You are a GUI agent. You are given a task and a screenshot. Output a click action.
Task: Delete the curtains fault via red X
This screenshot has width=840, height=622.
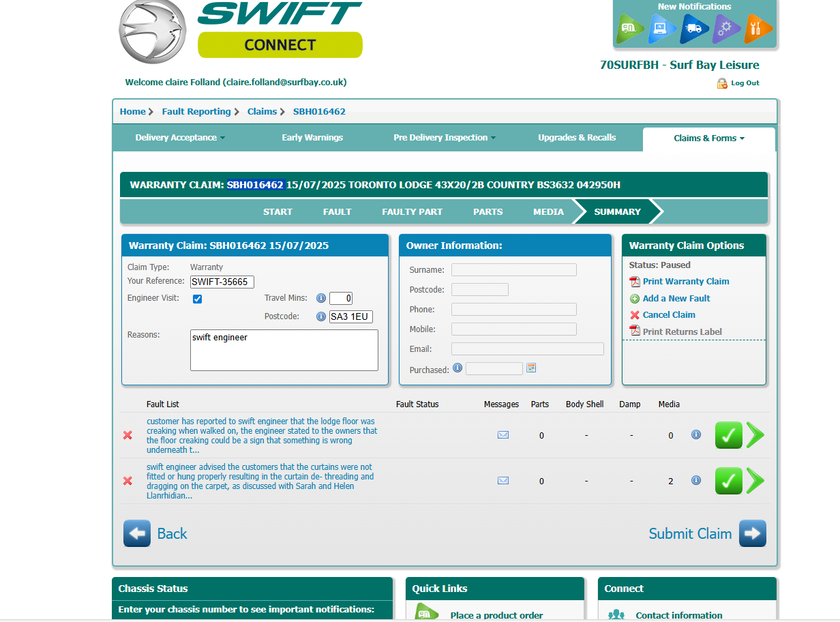click(x=127, y=481)
